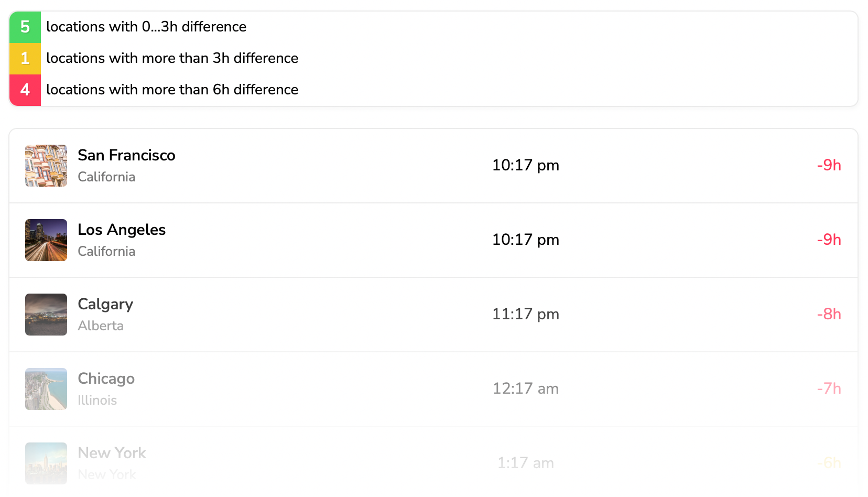The width and height of the screenshot is (868, 497).
Task: Open the Chicago location name
Action: tap(106, 379)
